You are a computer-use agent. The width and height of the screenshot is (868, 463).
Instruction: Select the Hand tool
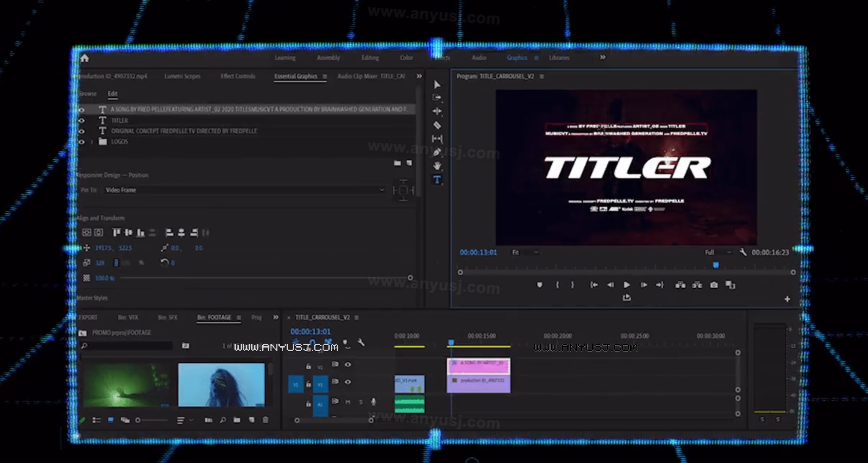(437, 166)
